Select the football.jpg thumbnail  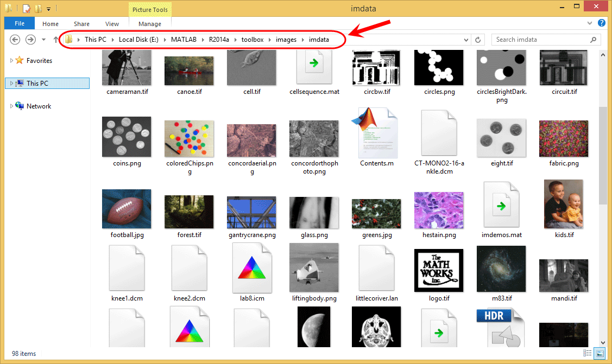(127, 209)
